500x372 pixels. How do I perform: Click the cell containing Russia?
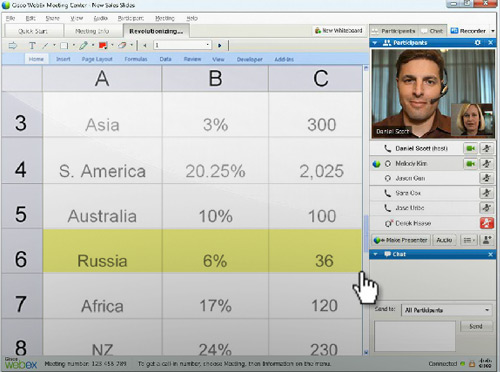tap(102, 251)
